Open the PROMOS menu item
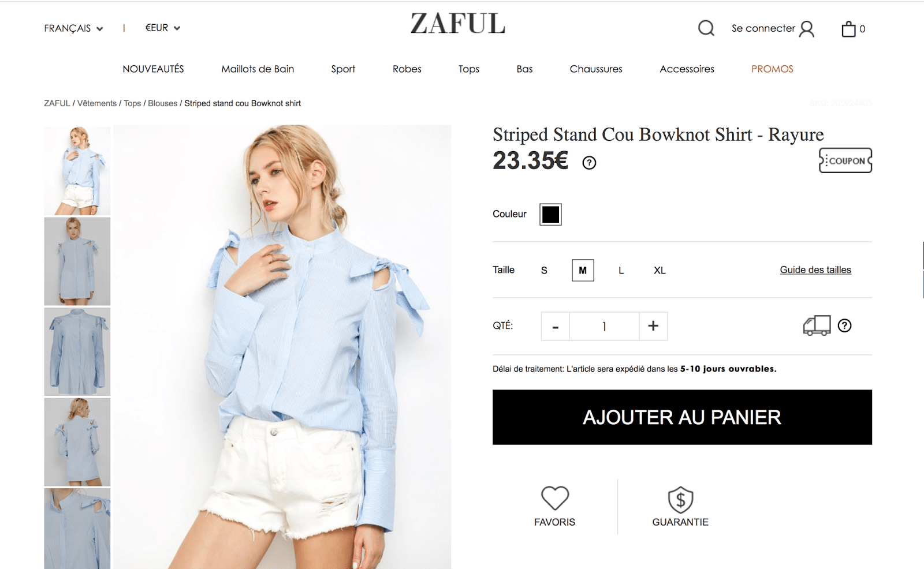This screenshot has height=569, width=924. 772,69
